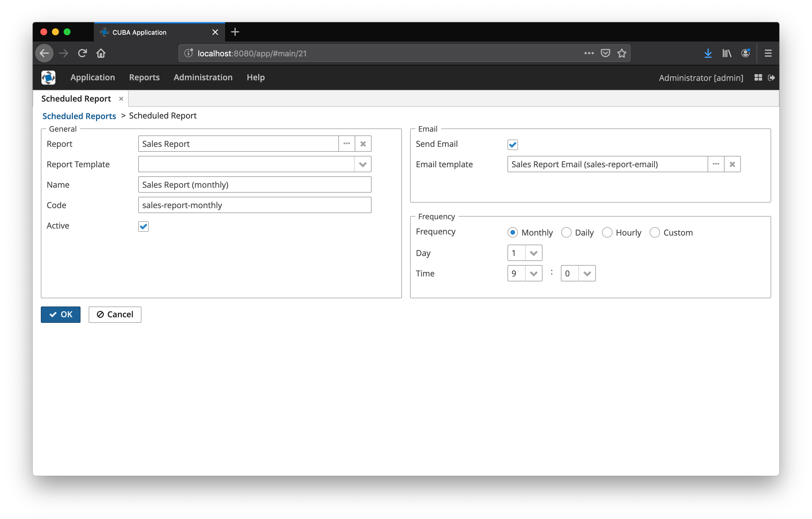Open the Administration menu
This screenshot has width=812, height=519.
pyautogui.click(x=203, y=78)
